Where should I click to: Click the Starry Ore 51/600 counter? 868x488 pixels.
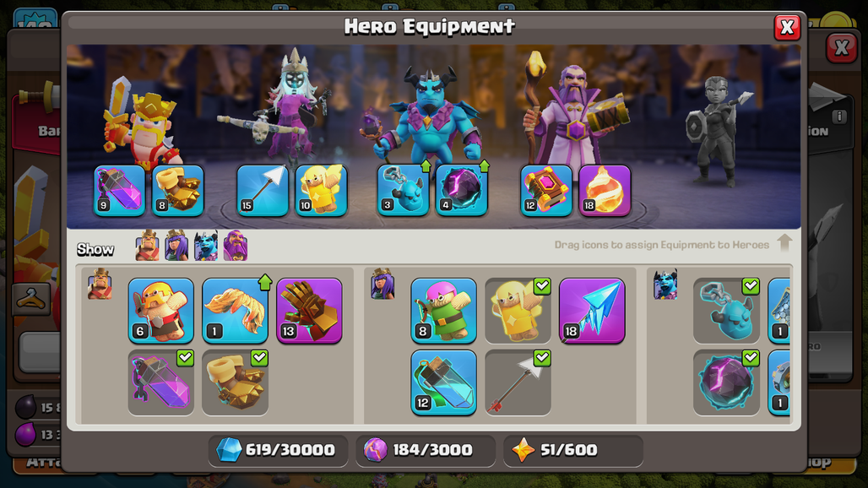click(573, 450)
